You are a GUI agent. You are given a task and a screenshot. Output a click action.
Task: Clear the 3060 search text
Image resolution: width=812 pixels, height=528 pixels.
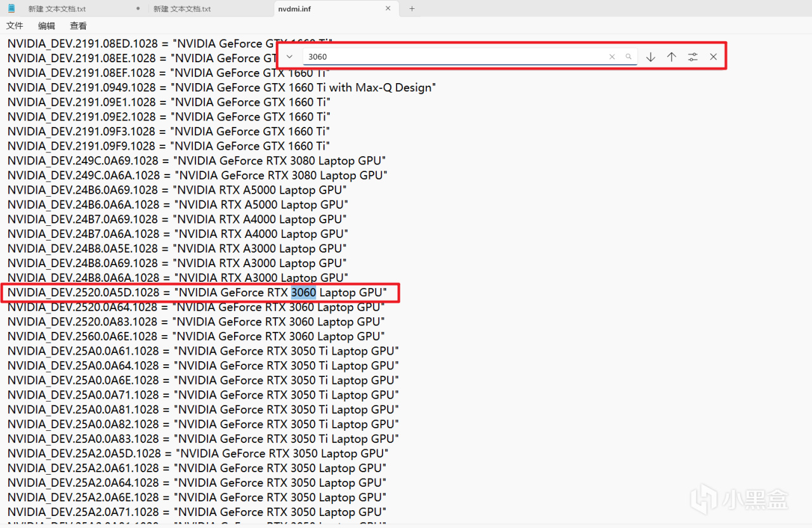click(612, 56)
